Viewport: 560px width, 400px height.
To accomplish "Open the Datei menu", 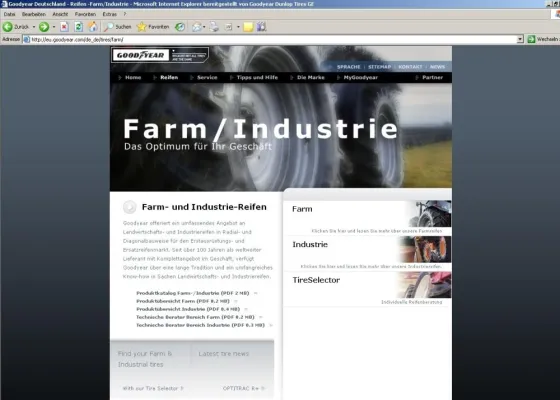I will [x=9, y=14].
